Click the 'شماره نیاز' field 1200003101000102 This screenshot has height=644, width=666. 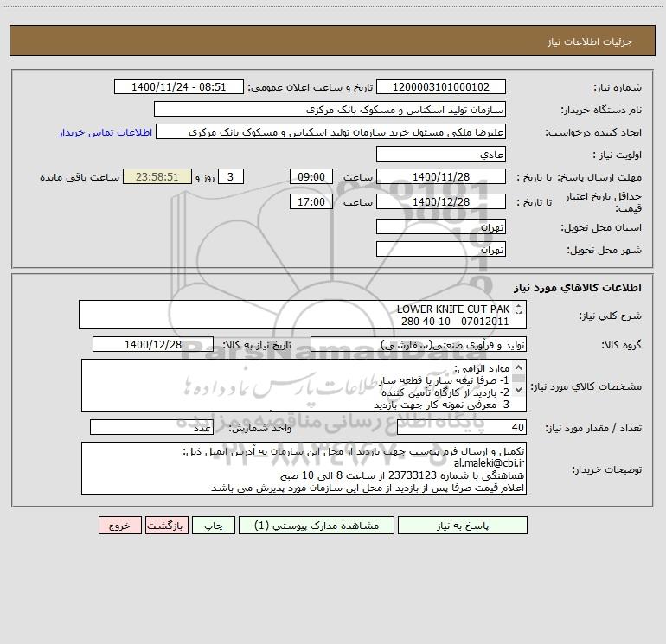tap(441, 86)
